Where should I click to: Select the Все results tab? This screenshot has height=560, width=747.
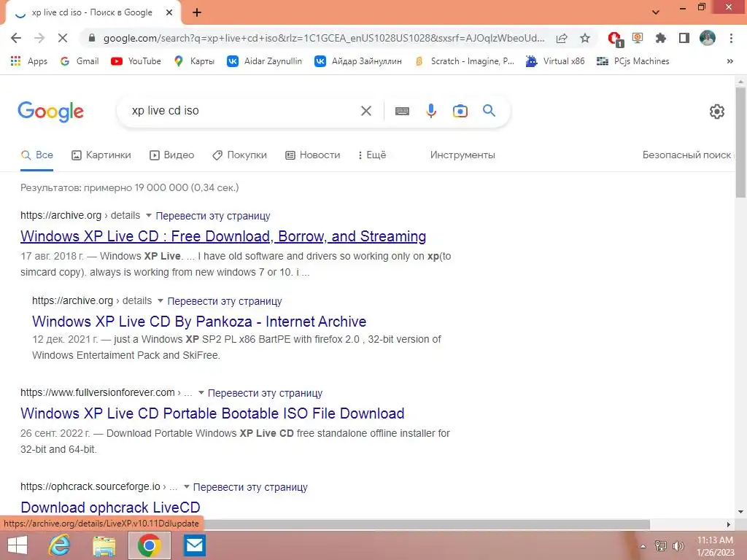[x=37, y=155]
